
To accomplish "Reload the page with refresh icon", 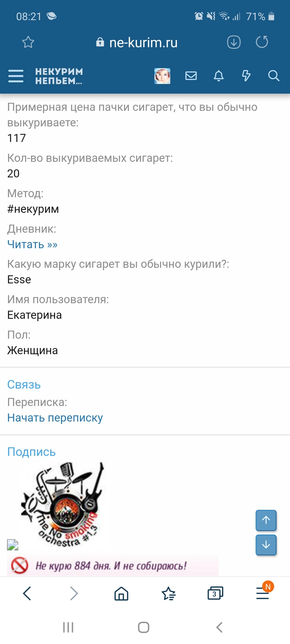I will [262, 42].
